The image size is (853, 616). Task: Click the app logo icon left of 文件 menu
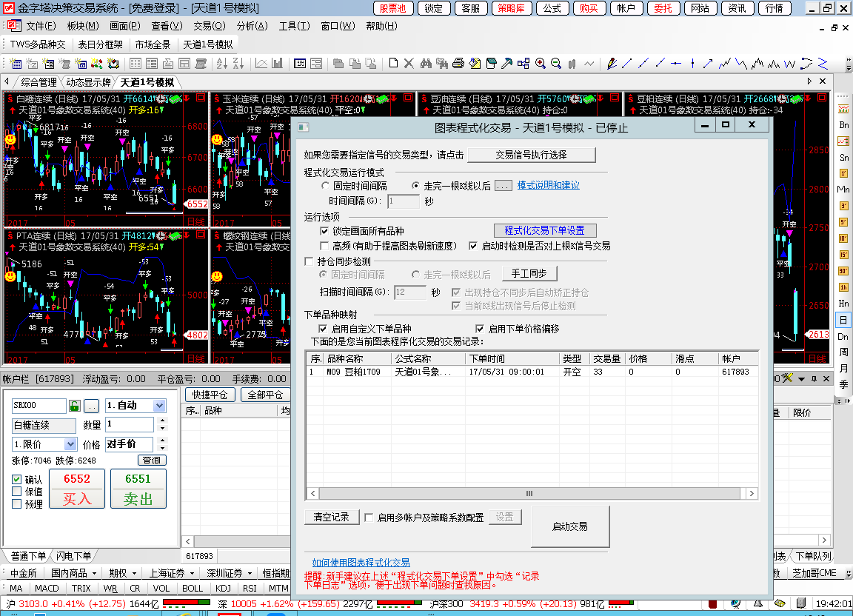pyautogui.click(x=15, y=26)
